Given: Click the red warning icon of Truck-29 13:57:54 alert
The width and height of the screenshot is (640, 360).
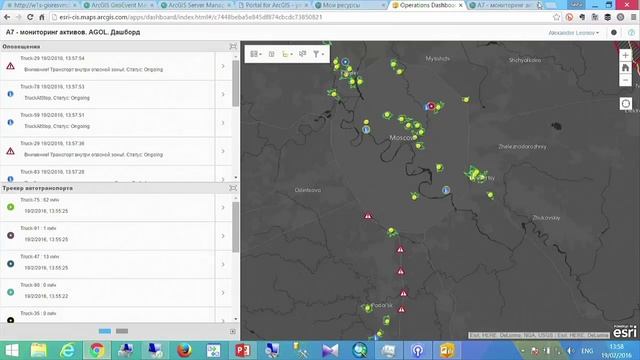Looking at the screenshot, I should click(x=11, y=66).
